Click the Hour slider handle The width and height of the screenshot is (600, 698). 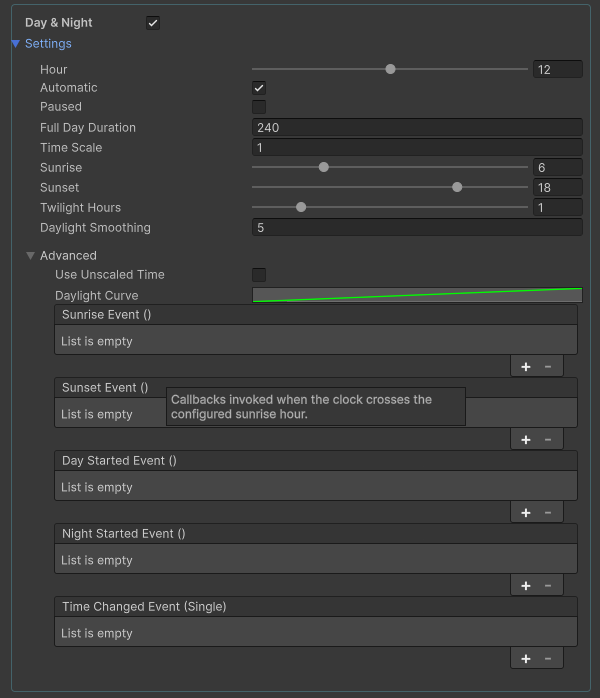click(x=390, y=69)
